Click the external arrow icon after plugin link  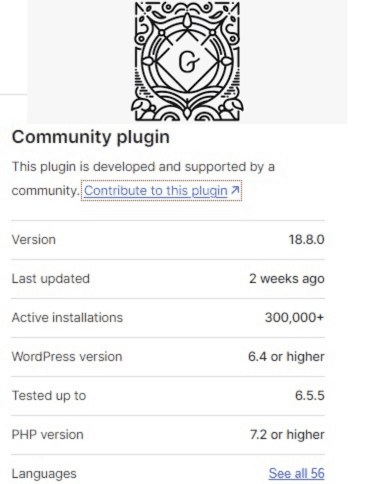(235, 190)
